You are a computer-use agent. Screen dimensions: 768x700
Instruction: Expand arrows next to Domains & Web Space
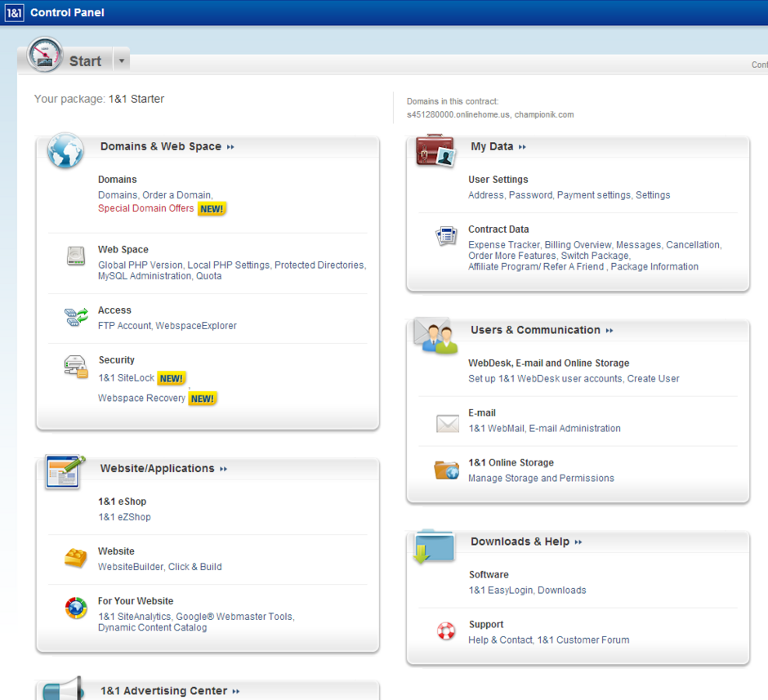pos(230,147)
